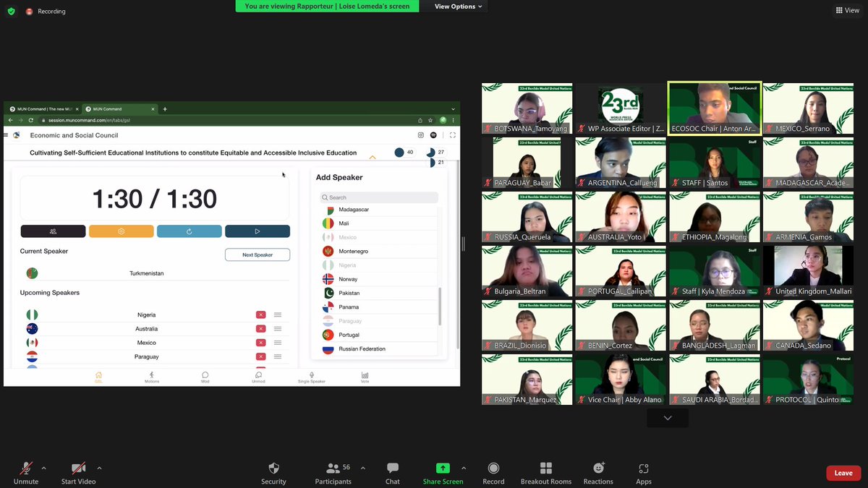Viewport: 868px width, 488px height.
Task: Open the View Options dropdown
Action: pos(459,7)
